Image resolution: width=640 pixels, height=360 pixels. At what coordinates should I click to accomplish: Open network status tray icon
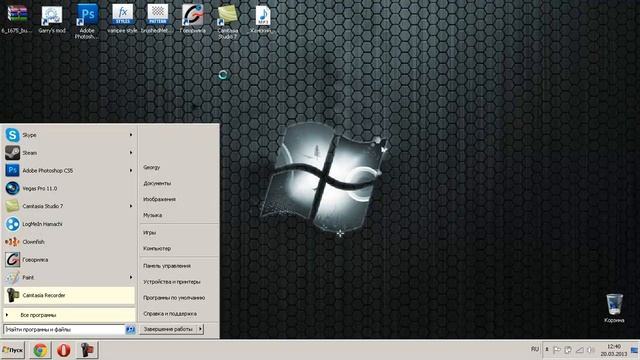[580, 350]
